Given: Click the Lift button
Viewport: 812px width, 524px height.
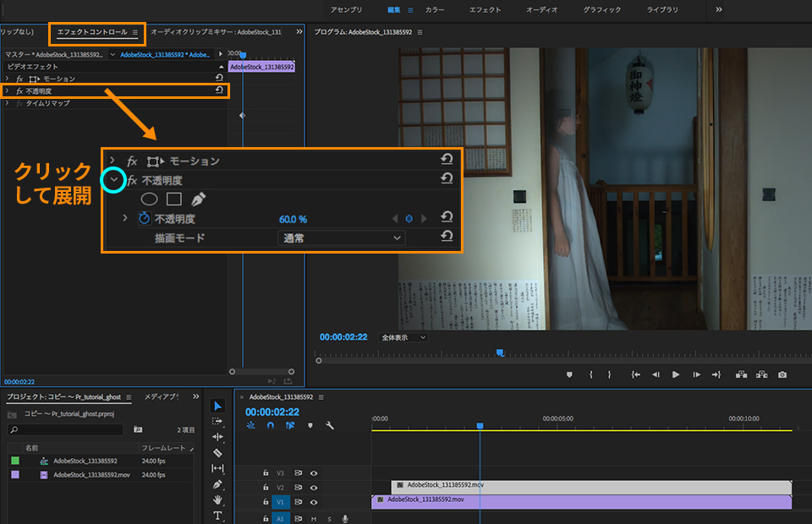Looking at the screenshot, I should [742, 374].
